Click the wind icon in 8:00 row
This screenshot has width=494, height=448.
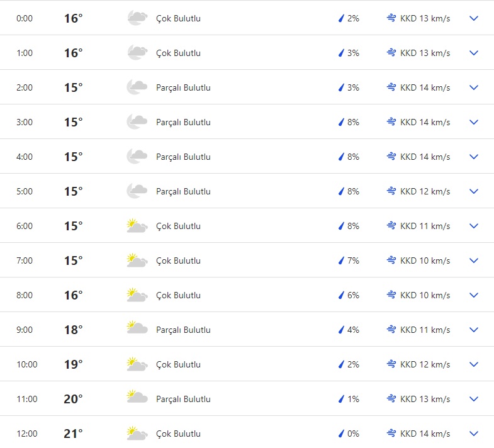[391, 295]
